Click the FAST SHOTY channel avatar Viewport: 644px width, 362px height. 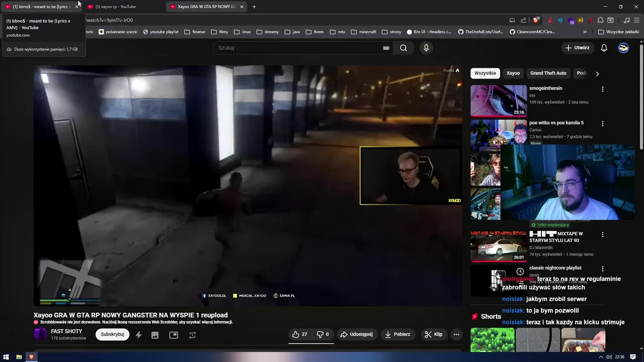[40, 334]
